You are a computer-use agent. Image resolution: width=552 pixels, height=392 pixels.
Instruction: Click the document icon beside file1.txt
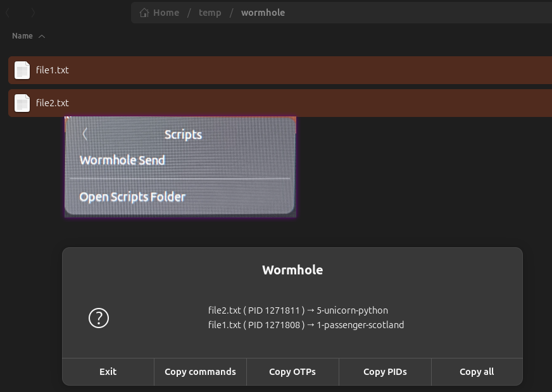pos(22,70)
